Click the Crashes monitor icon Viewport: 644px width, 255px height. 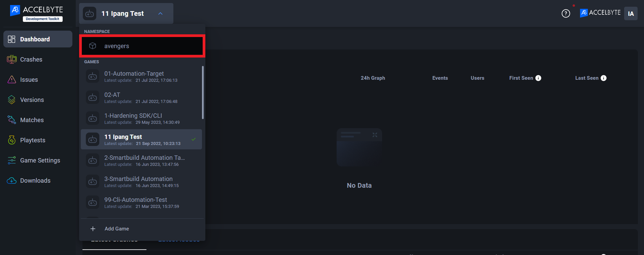(x=11, y=59)
